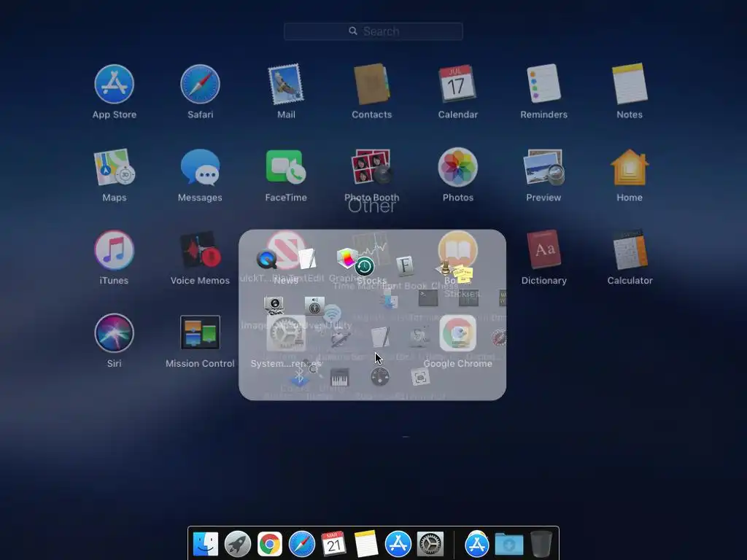Open the Dictionary app
Image resolution: width=747 pixels, height=560 pixels.
click(x=543, y=250)
